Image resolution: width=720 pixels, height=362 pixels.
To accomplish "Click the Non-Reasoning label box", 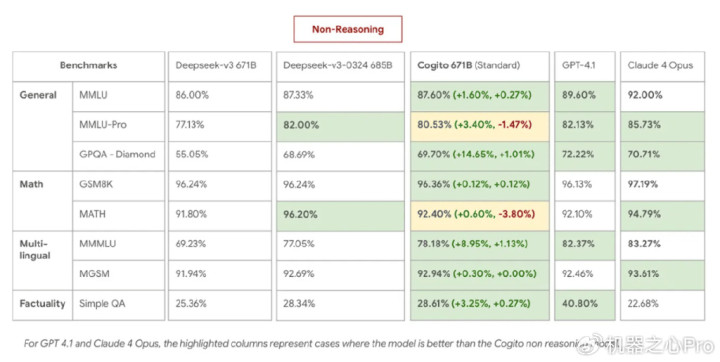I will [x=348, y=29].
